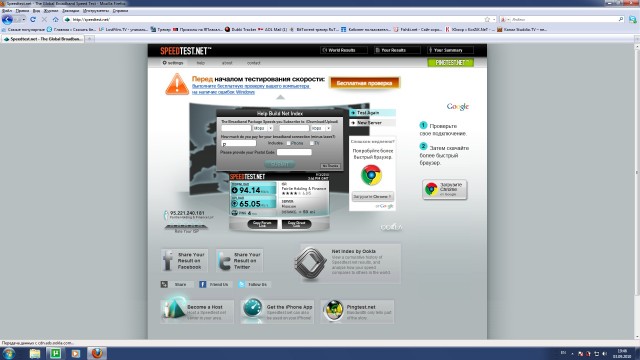Click the Загрузите Chrome button in the ad

click(373, 197)
